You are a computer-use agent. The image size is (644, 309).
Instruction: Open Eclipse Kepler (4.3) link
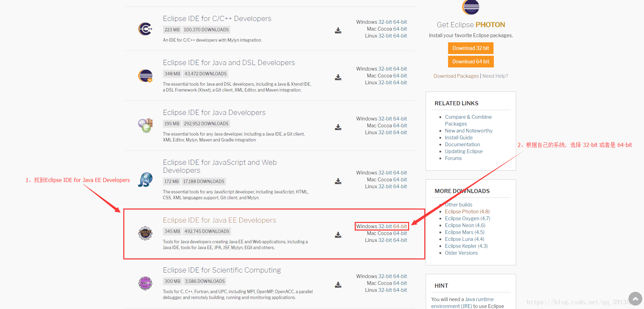tap(466, 246)
